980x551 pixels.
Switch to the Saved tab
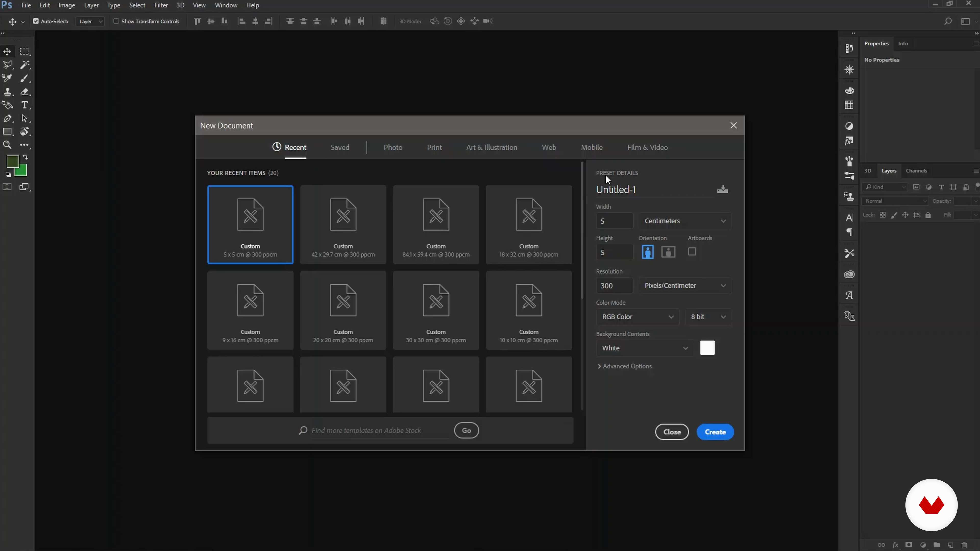pyautogui.click(x=340, y=147)
